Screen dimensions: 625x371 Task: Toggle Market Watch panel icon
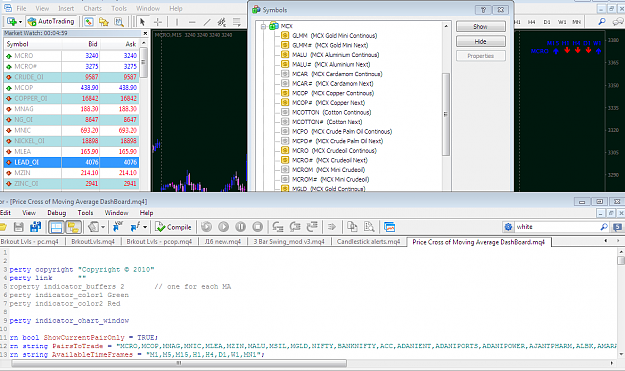(89, 22)
